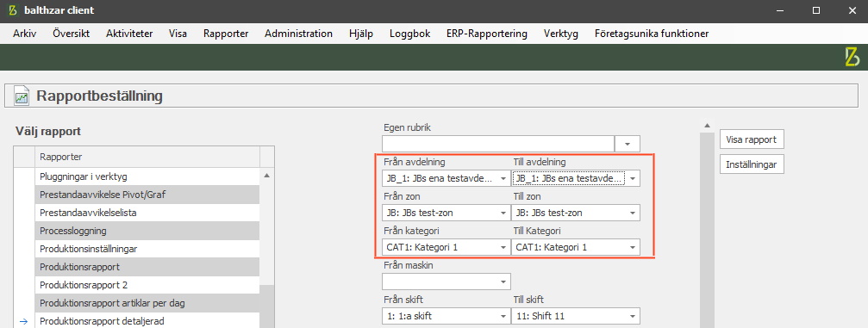Select Produktionsrapport 2 in the list

tap(147, 285)
